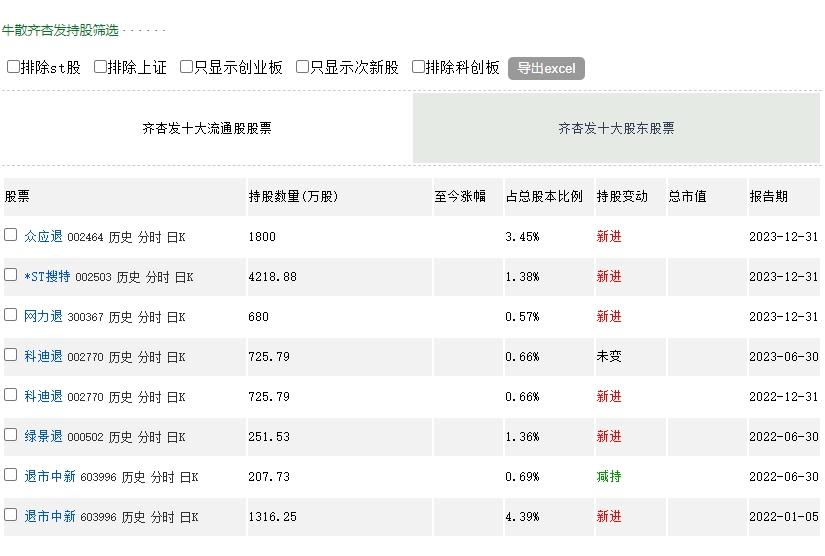Screen dimensions: 825x556
Task: View 日K chart for 绿景退
Action: [176, 437]
